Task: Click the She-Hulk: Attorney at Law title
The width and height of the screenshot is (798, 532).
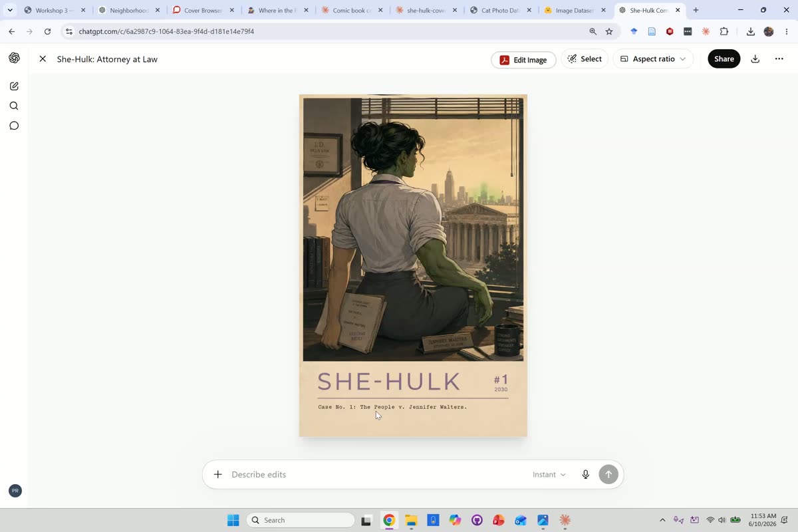Action: [107, 59]
